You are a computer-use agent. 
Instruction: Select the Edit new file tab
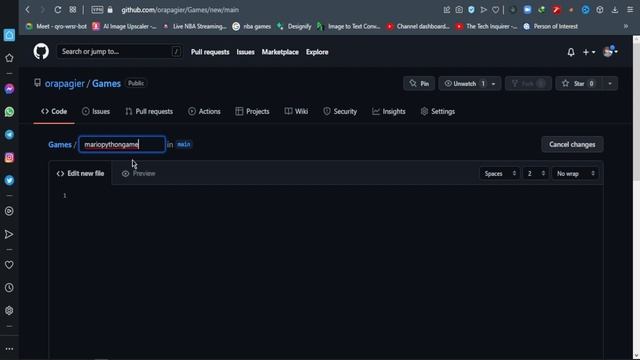(x=80, y=173)
